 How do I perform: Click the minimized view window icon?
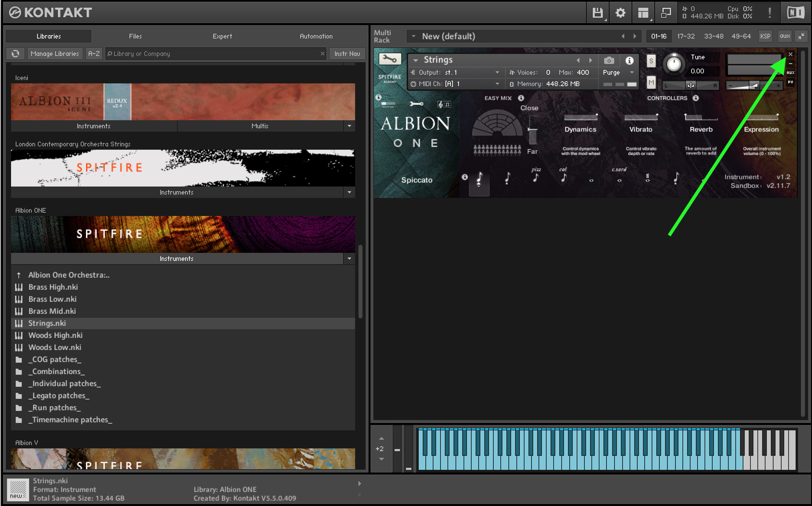tap(666, 13)
